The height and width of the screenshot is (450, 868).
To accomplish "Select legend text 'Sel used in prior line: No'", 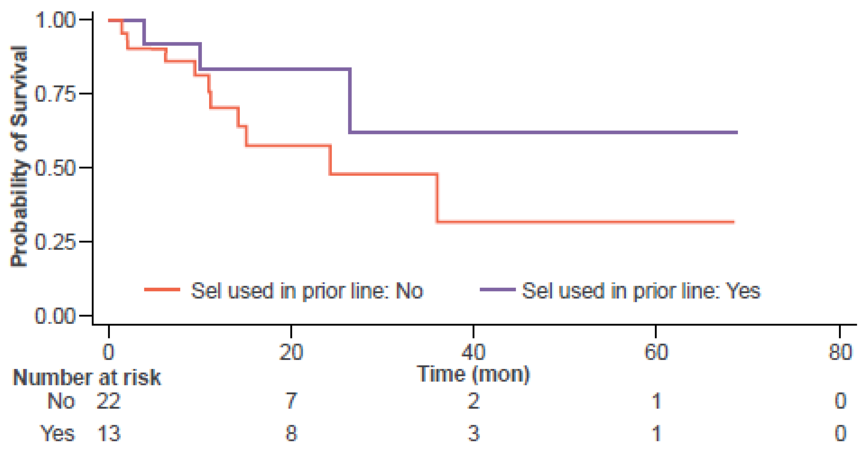I will [x=307, y=290].
